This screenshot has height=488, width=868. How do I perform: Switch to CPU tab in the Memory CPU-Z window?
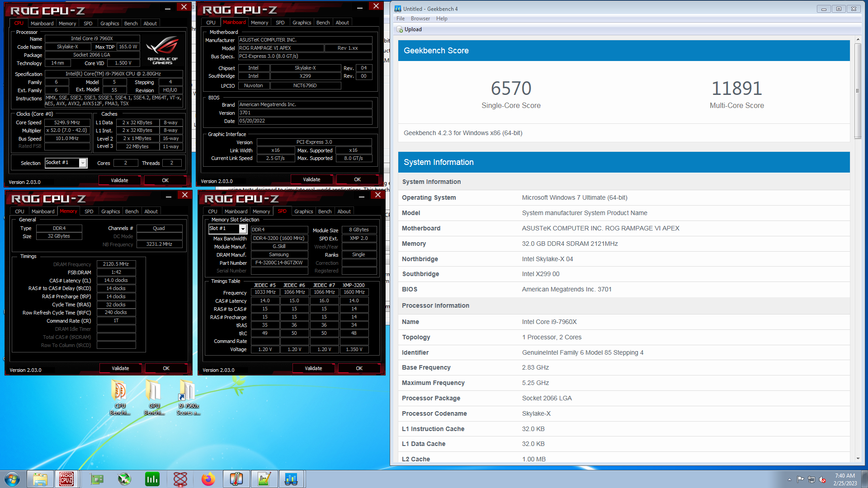point(19,211)
